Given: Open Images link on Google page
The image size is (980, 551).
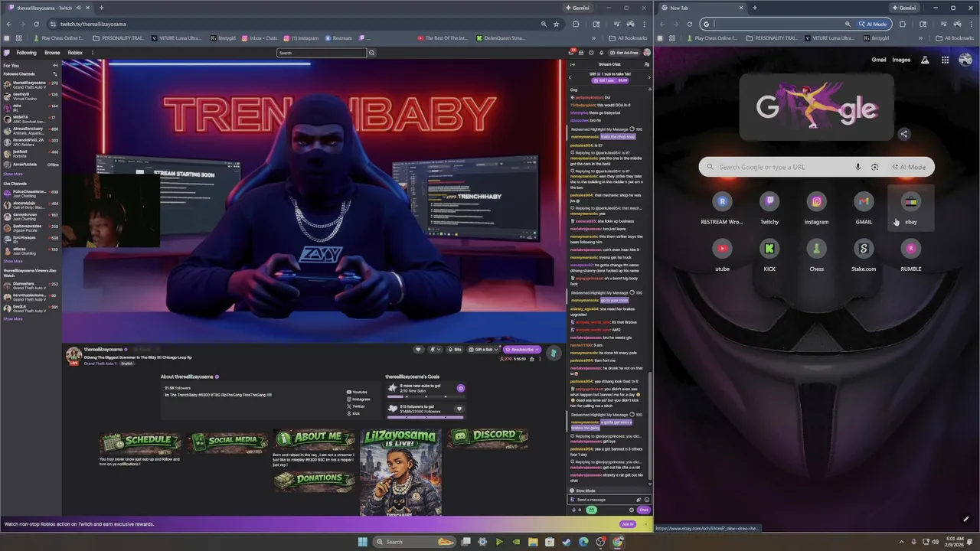Looking at the screenshot, I should point(901,60).
